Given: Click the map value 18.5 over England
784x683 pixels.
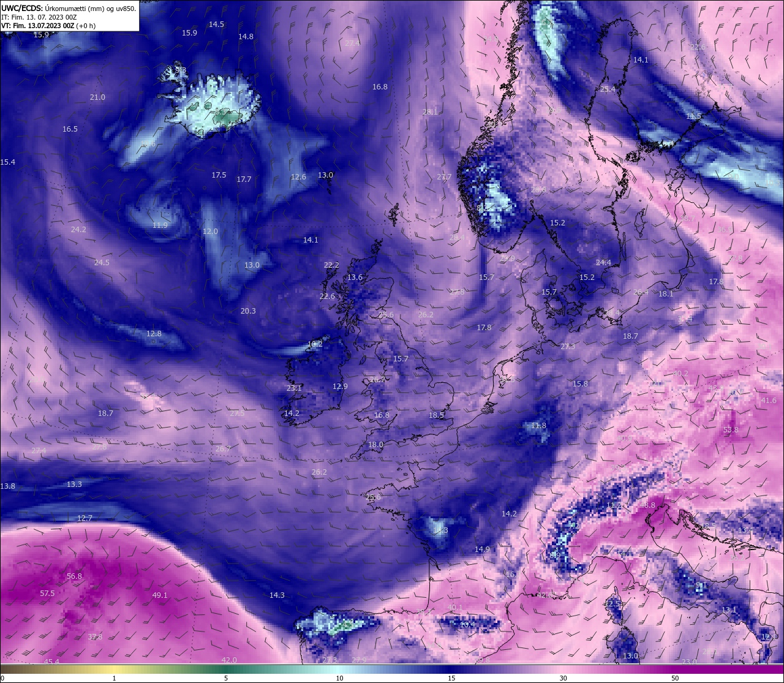Looking at the screenshot, I should click(436, 415).
